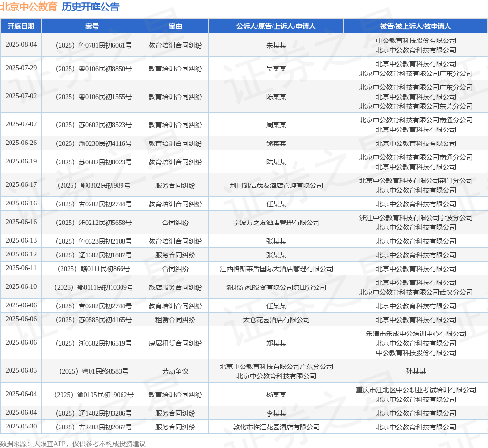
Task: Select case number 鲁0781民初6061号
Action: (x=94, y=45)
